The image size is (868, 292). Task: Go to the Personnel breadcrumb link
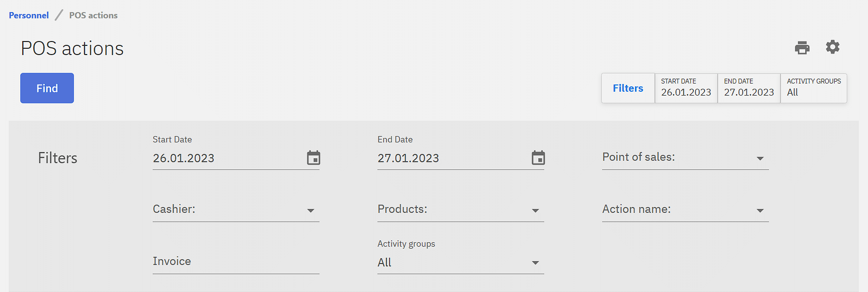click(x=29, y=15)
